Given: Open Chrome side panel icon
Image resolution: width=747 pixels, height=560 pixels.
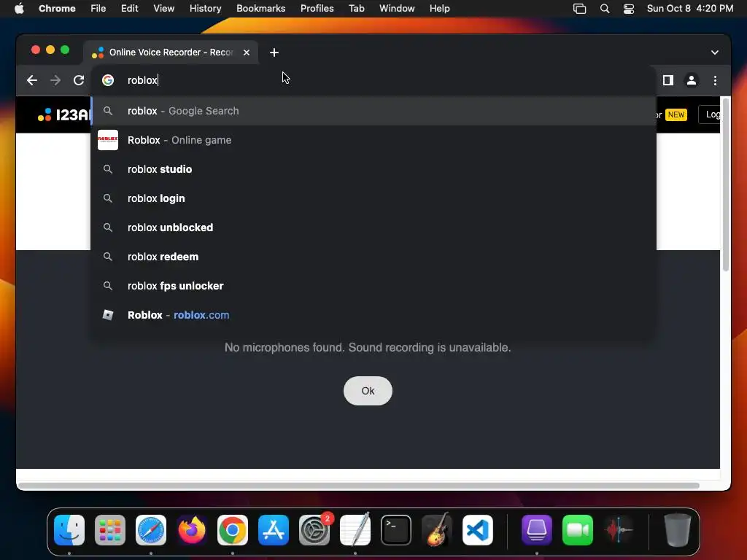Looking at the screenshot, I should click(x=668, y=80).
